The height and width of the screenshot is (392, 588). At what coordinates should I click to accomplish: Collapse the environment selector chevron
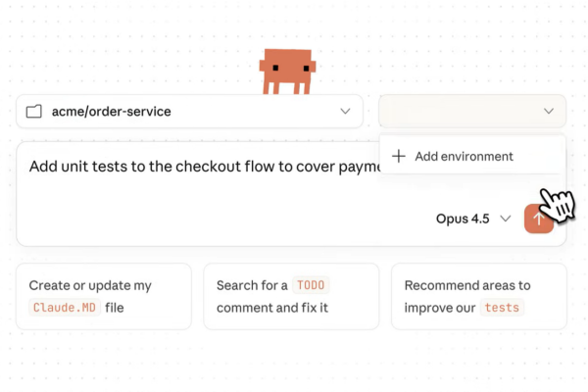click(x=548, y=112)
